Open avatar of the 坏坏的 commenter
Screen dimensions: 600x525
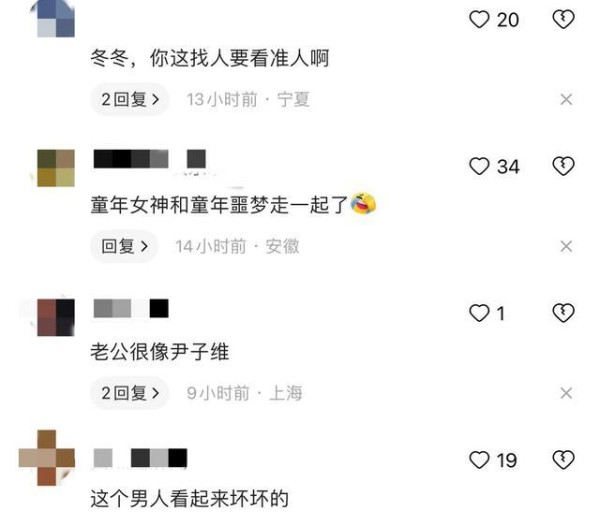coord(47,458)
